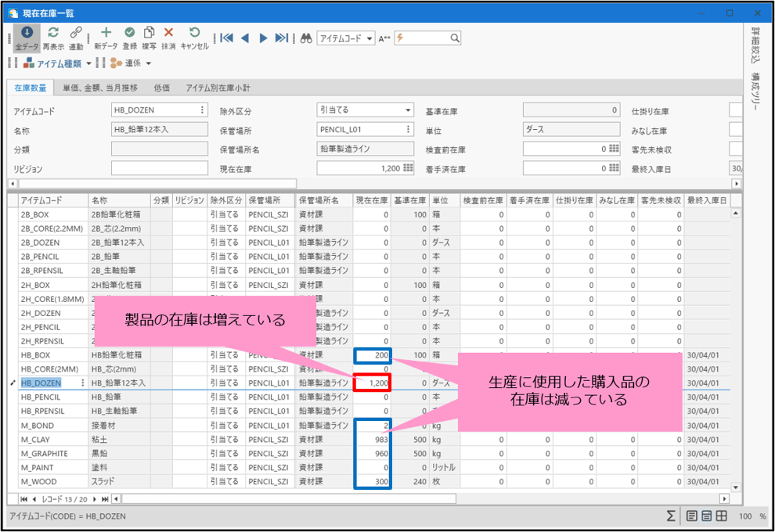Expand the アイテム種類 dropdown menu
This screenshot has height=532, width=775.
(x=88, y=63)
